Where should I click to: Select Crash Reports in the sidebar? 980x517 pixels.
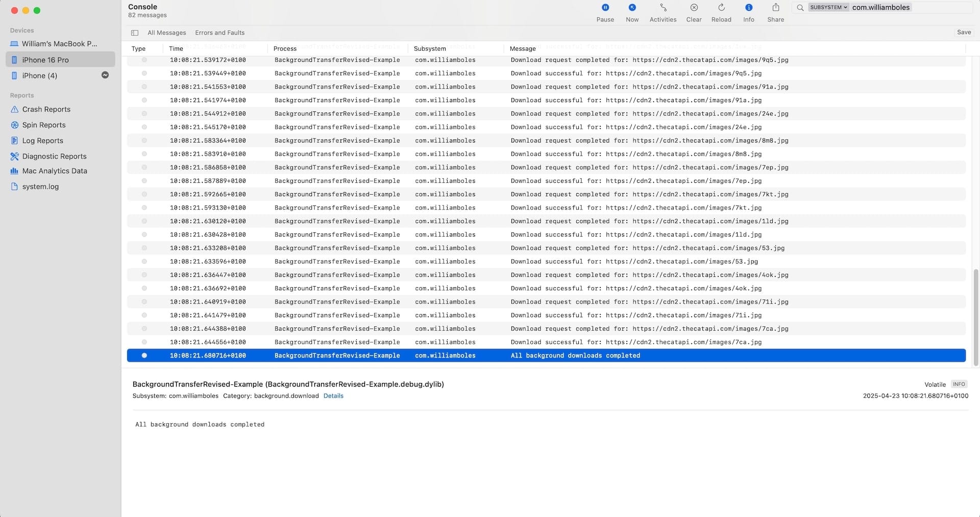[46, 109]
